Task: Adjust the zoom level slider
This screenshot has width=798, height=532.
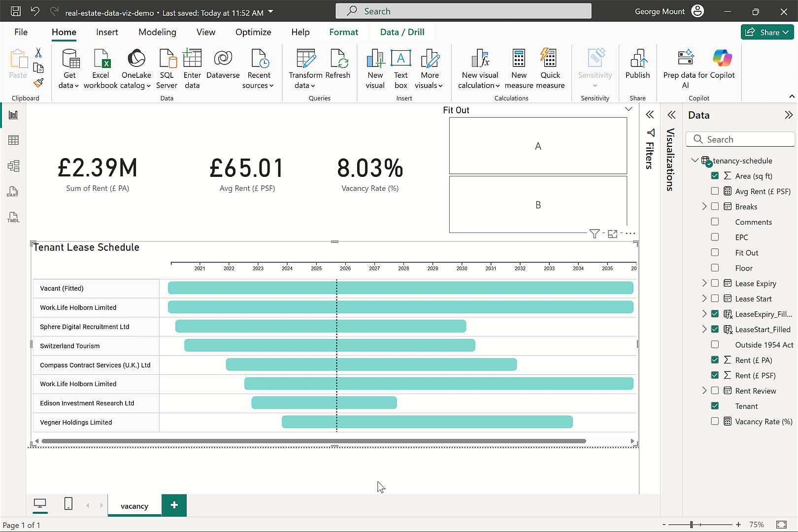Action: coord(692,525)
